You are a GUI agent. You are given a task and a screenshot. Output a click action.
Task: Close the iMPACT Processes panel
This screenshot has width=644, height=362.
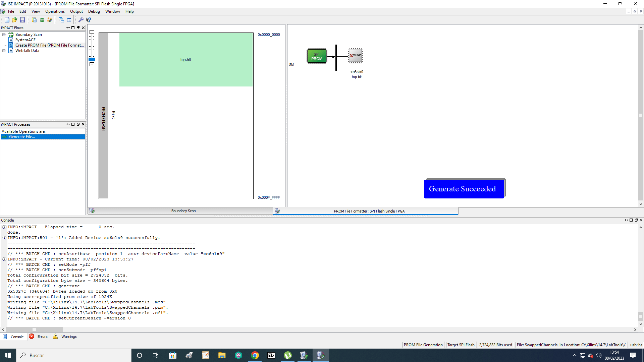83,124
